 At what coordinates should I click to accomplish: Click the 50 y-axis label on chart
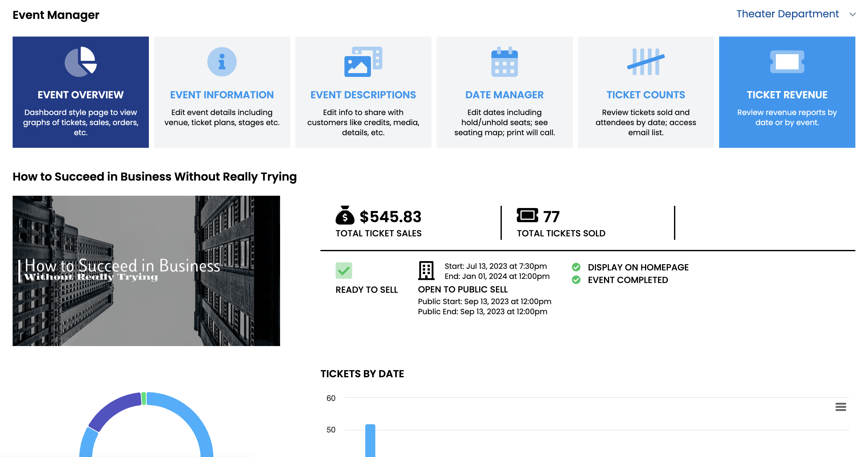[x=331, y=430]
